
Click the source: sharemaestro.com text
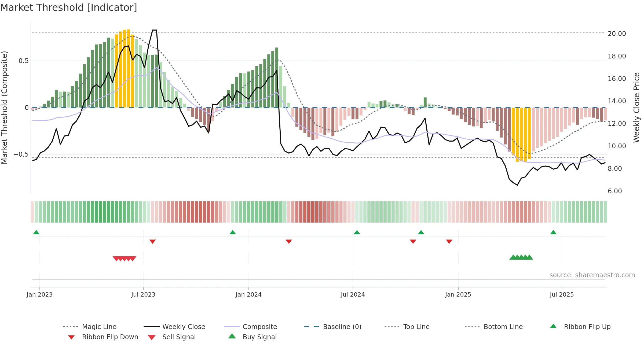click(592, 275)
